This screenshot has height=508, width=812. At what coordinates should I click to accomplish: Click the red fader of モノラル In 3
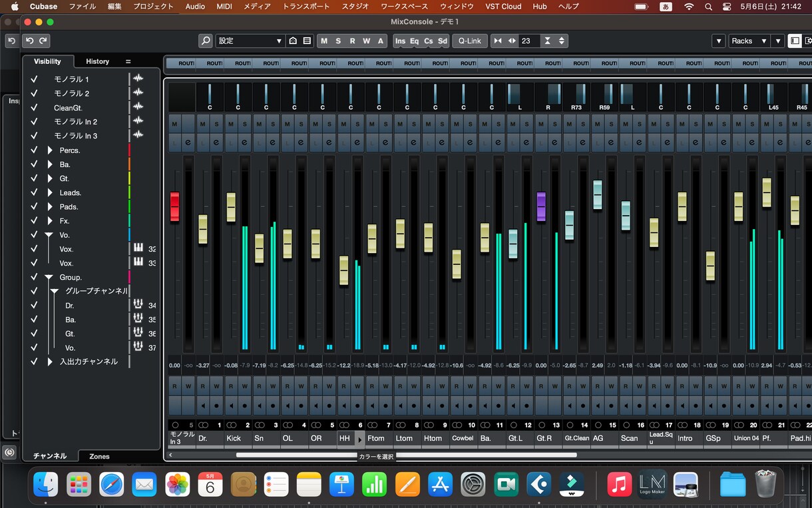175,206
